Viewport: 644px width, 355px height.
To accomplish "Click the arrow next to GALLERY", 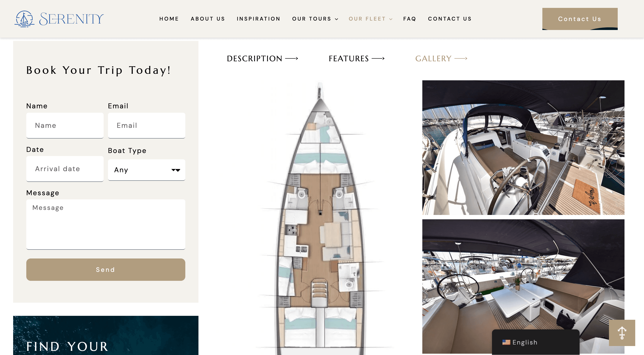I will (x=461, y=58).
